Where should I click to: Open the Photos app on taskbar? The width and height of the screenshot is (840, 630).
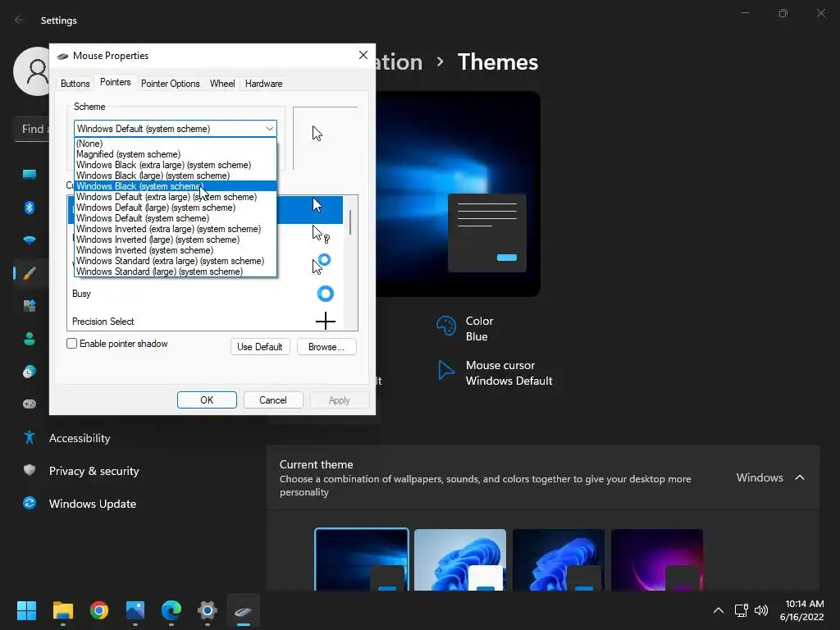pos(135,610)
